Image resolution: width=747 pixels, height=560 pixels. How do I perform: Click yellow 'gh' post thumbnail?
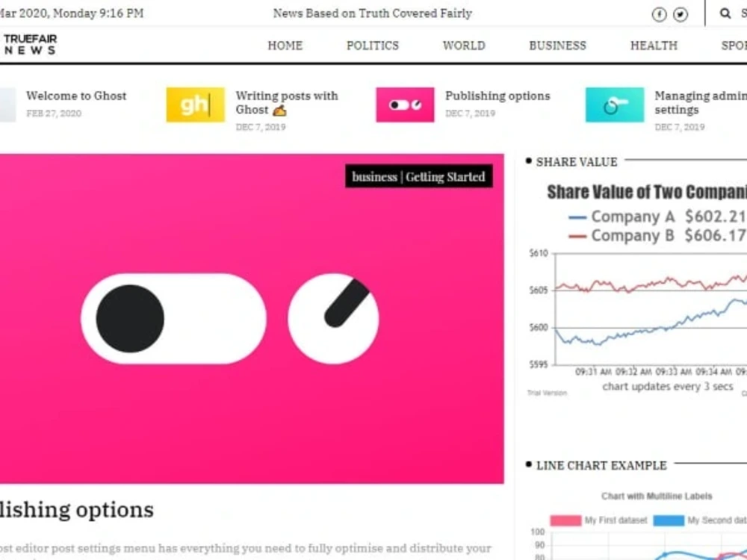tap(195, 105)
